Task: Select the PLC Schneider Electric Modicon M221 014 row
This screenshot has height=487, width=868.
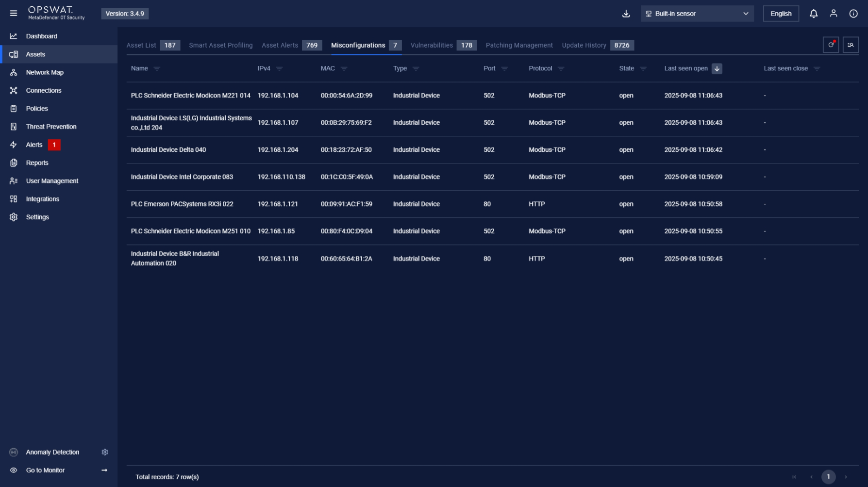Action: point(492,96)
